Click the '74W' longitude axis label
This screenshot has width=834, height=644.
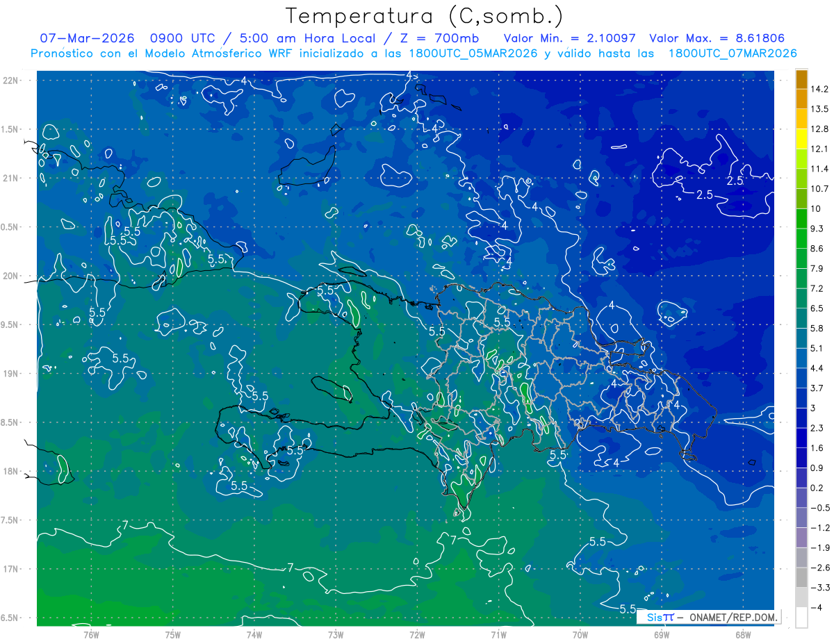tap(254, 634)
